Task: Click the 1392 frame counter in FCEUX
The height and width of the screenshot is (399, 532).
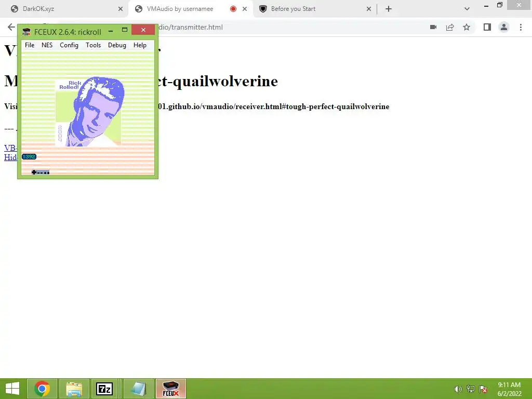Action: click(x=29, y=157)
